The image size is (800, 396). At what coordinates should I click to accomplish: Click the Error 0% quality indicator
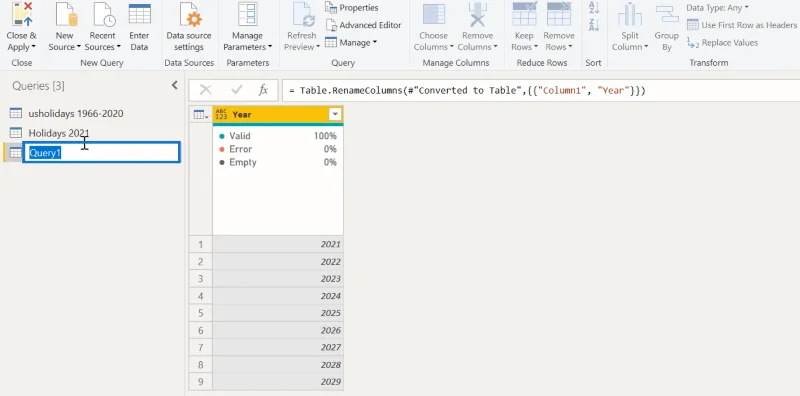tap(278, 150)
